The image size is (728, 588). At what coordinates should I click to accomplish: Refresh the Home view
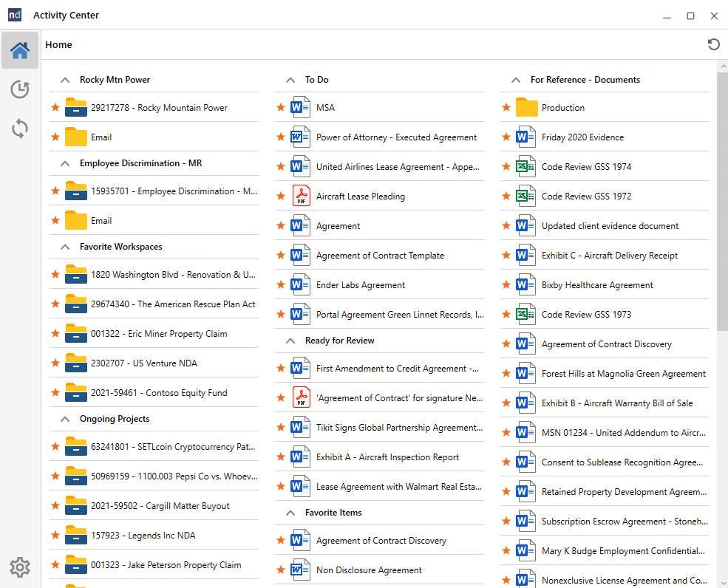click(x=714, y=44)
